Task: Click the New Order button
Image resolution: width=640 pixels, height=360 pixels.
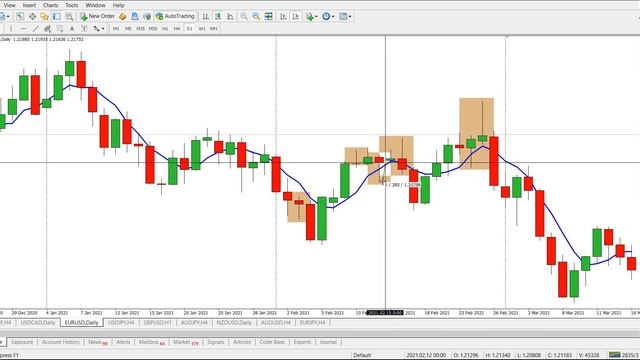Action: pos(98,16)
